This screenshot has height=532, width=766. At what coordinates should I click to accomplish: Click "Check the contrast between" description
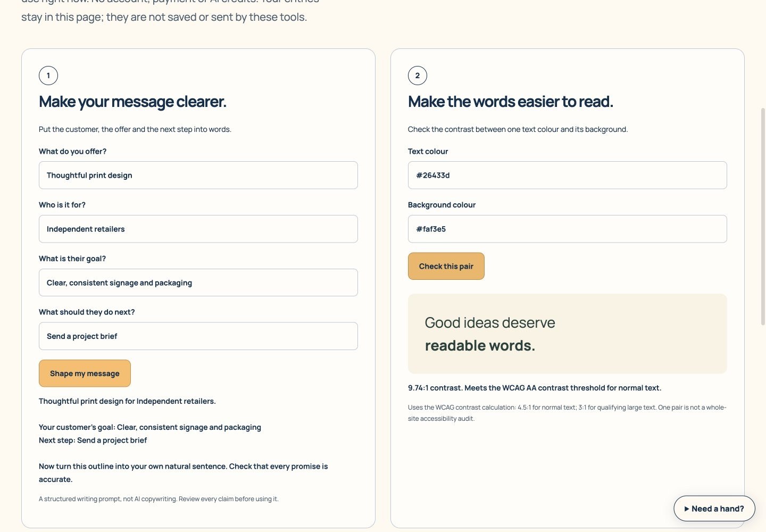[x=518, y=129]
